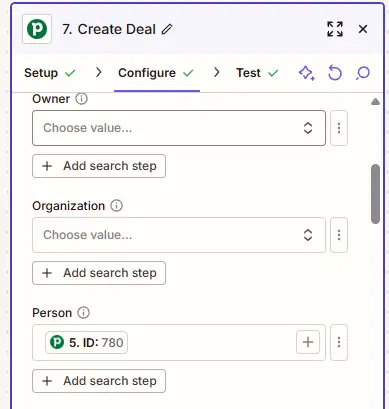Click the Pipedrive app logo icon
This screenshot has width=389, height=409.
pyautogui.click(x=37, y=29)
